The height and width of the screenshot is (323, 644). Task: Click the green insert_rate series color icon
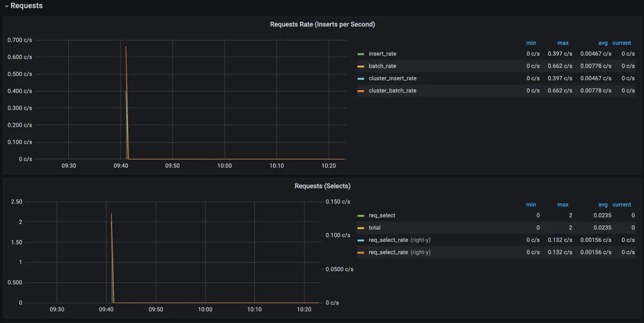361,54
